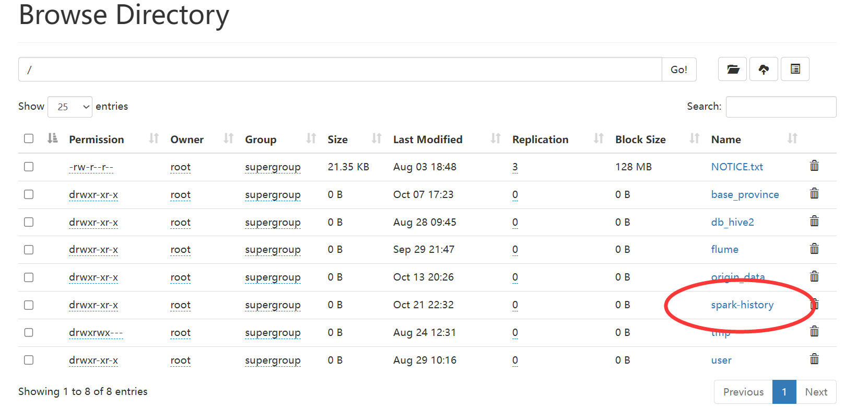The image size is (868, 407).
Task: Delete base_province using its trash icon
Action: point(814,193)
